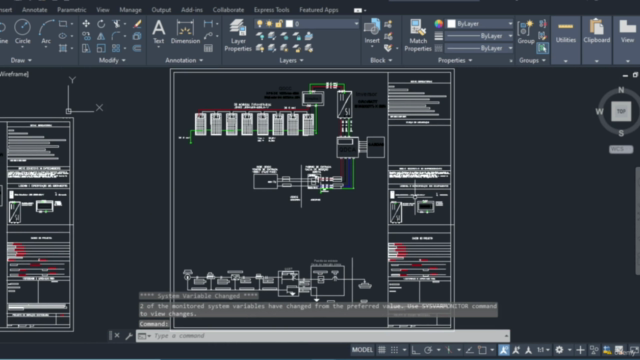This screenshot has height=360, width=640.
Task: Click TOP face of ViewCube
Action: pos(621,111)
